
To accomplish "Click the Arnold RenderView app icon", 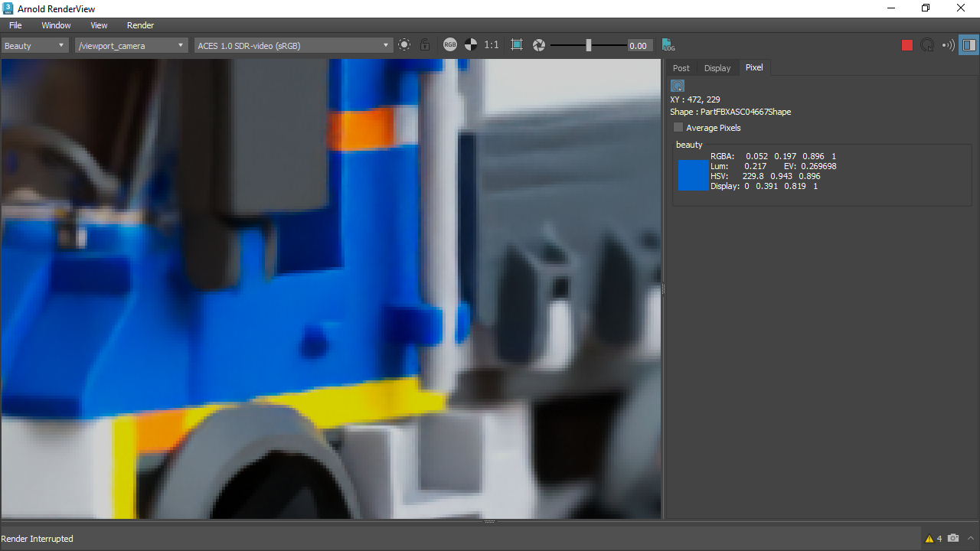I will pyautogui.click(x=8, y=8).
